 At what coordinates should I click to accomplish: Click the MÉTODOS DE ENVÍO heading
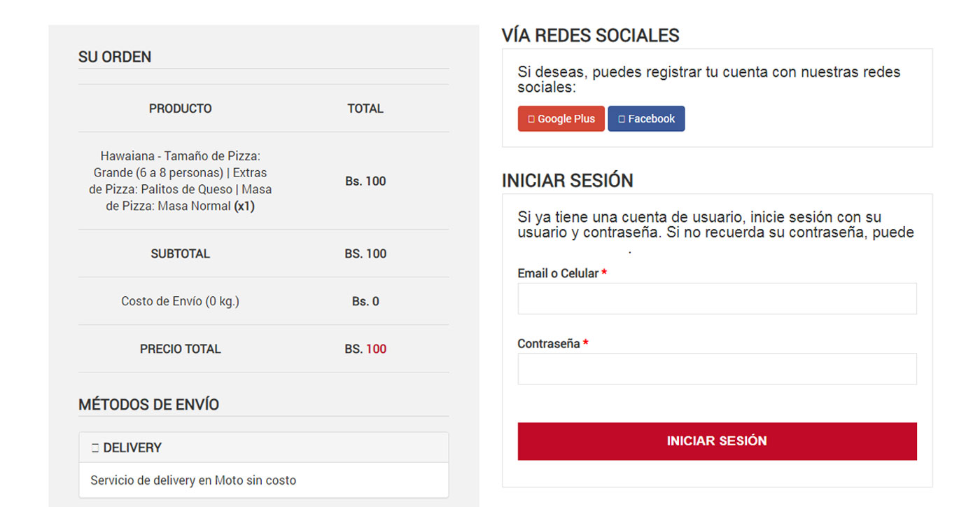[x=148, y=405]
